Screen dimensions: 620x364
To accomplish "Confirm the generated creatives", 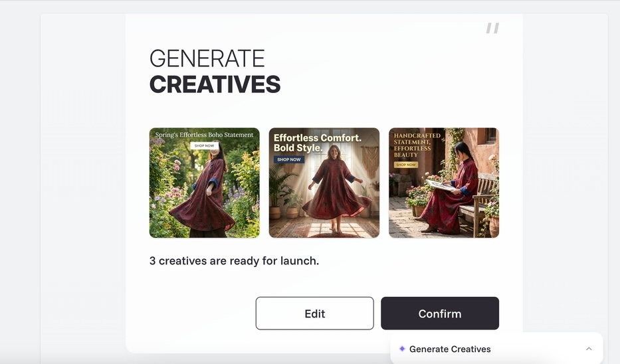I will 440,314.
